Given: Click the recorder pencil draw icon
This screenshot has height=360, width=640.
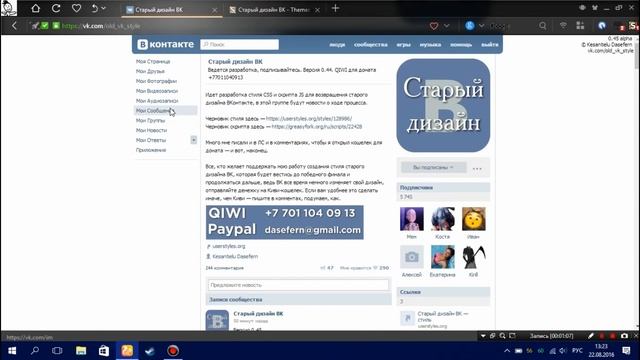Looking at the screenshot, I should pos(591,336).
